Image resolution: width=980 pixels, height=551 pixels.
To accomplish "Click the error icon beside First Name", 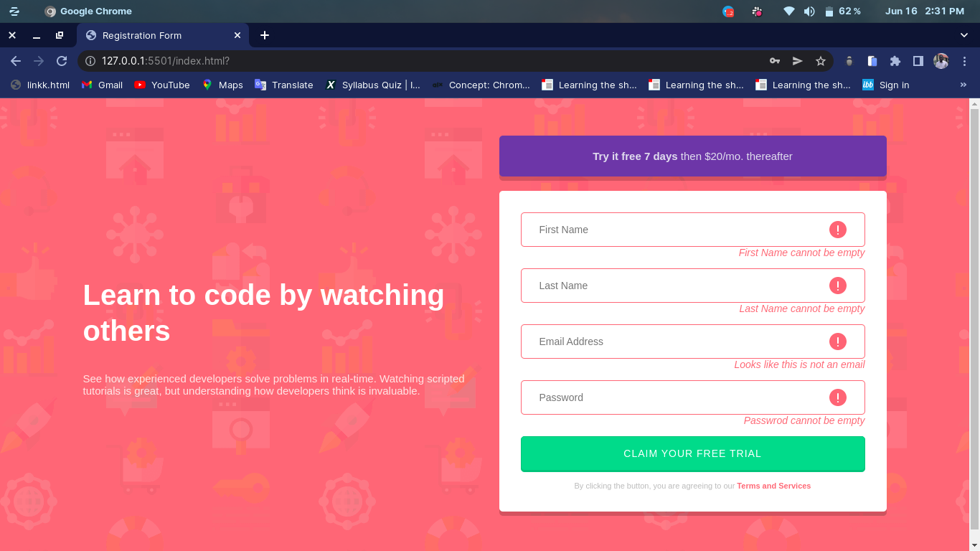I will 837,229.
